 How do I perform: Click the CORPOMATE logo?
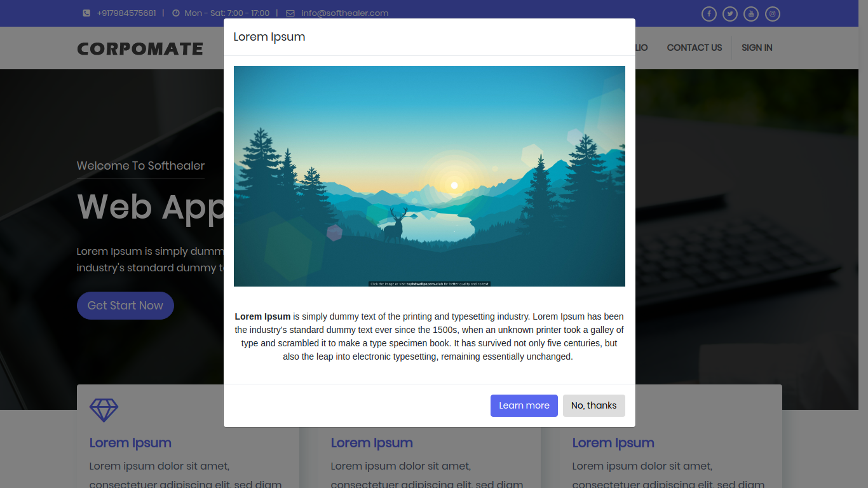click(140, 49)
